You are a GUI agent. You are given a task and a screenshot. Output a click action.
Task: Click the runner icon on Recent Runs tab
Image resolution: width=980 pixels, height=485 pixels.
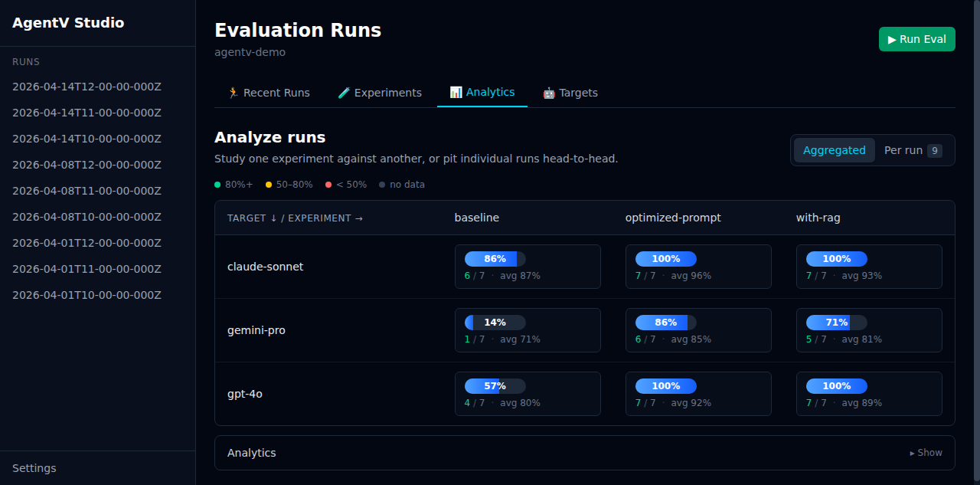[232, 92]
